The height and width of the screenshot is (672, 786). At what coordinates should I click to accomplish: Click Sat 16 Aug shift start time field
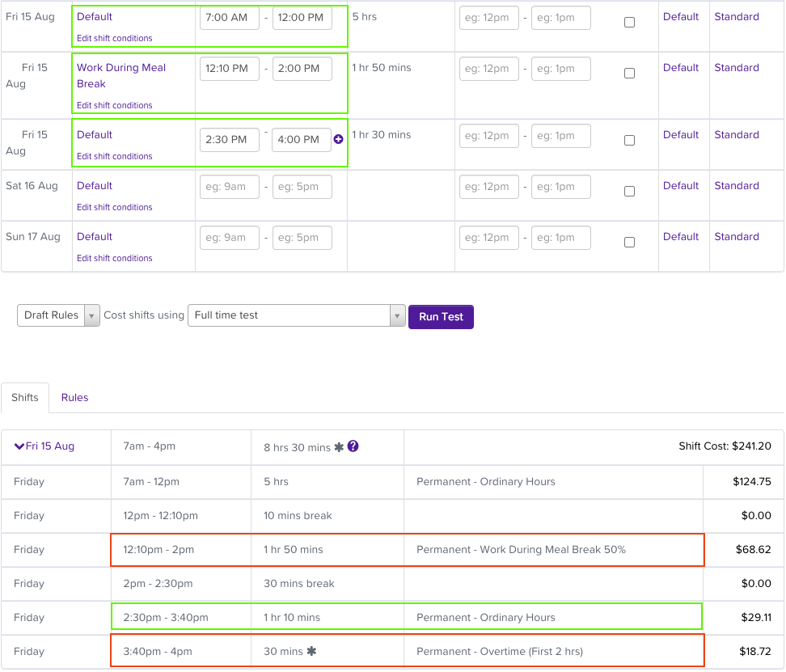click(230, 187)
